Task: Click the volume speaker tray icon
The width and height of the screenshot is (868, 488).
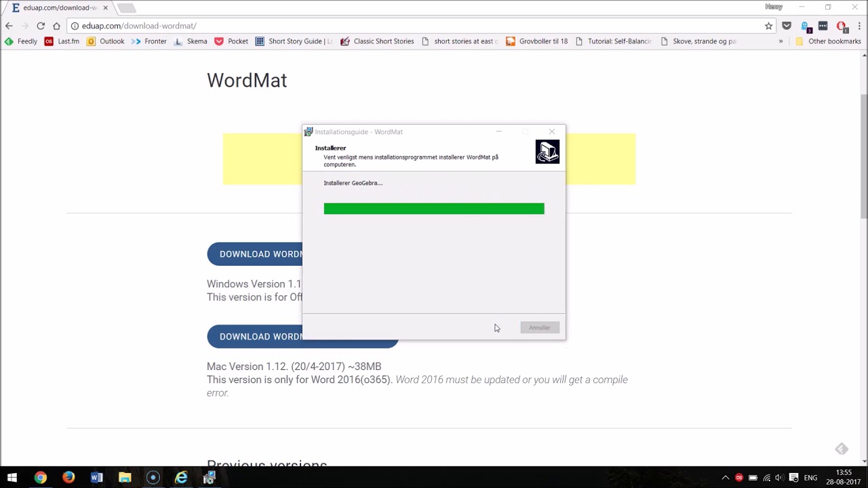Action: click(780, 478)
